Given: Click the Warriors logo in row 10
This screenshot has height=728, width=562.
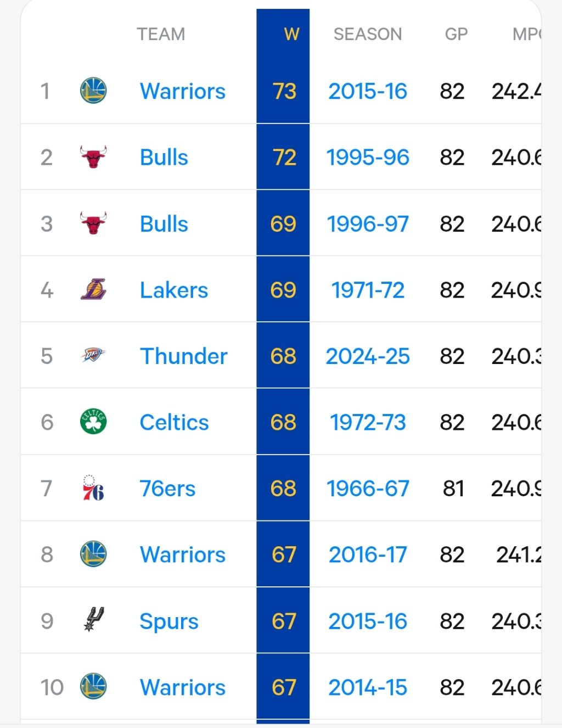Looking at the screenshot, I should [93, 687].
